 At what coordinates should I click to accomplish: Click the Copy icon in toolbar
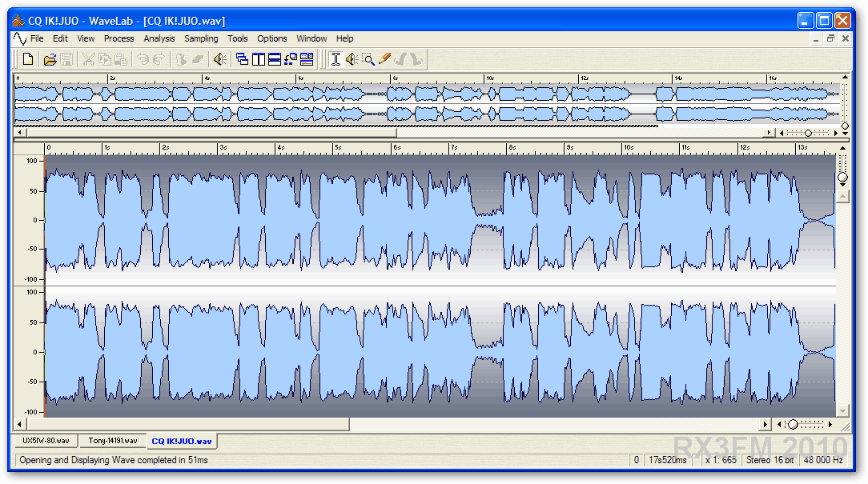click(105, 59)
